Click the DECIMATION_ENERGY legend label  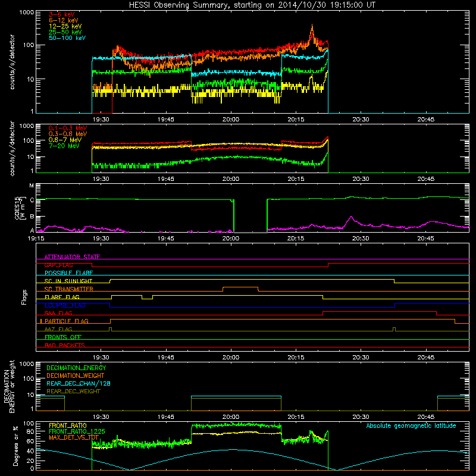click(x=76, y=368)
